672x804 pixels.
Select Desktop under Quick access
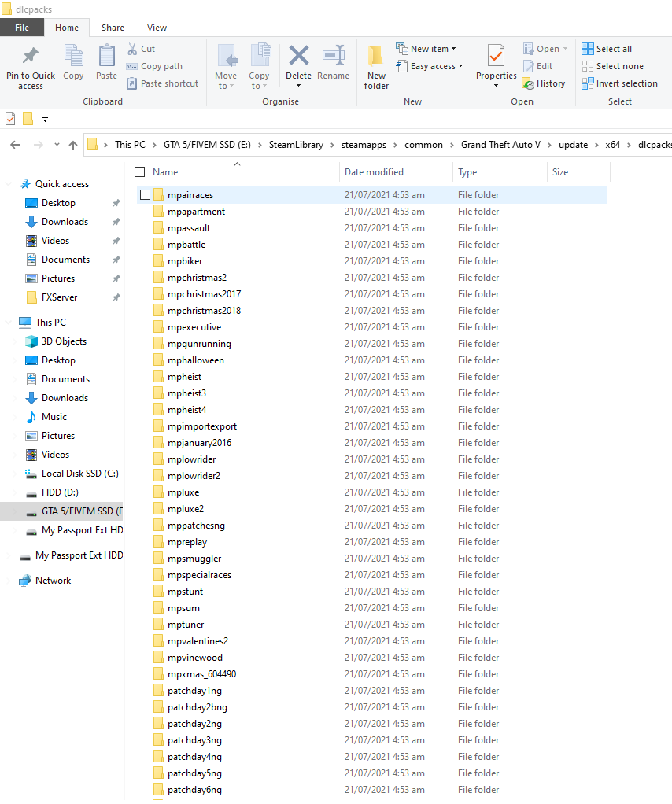click(x=58, y=203)
